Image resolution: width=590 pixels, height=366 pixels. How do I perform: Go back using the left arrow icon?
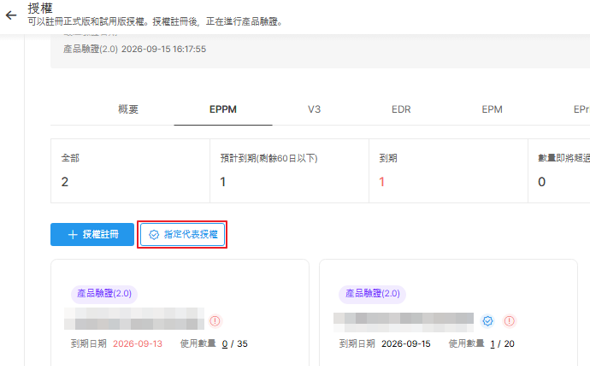(11, 15)
